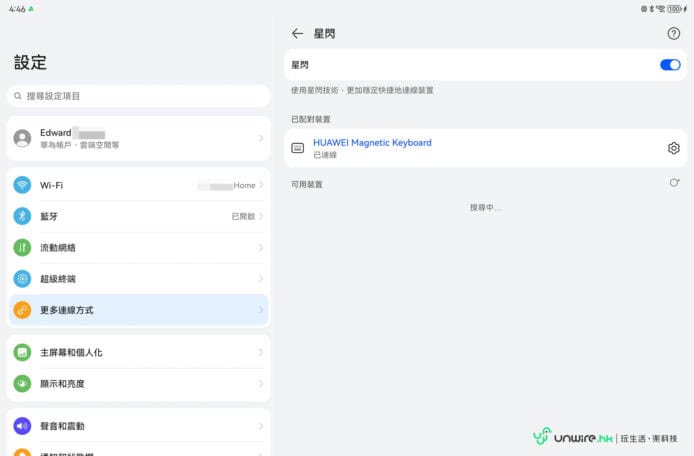Tap the 流動網絡 mobile network icon
The height and width of the screenshot is (456, 694).
[x=22, y=247]
